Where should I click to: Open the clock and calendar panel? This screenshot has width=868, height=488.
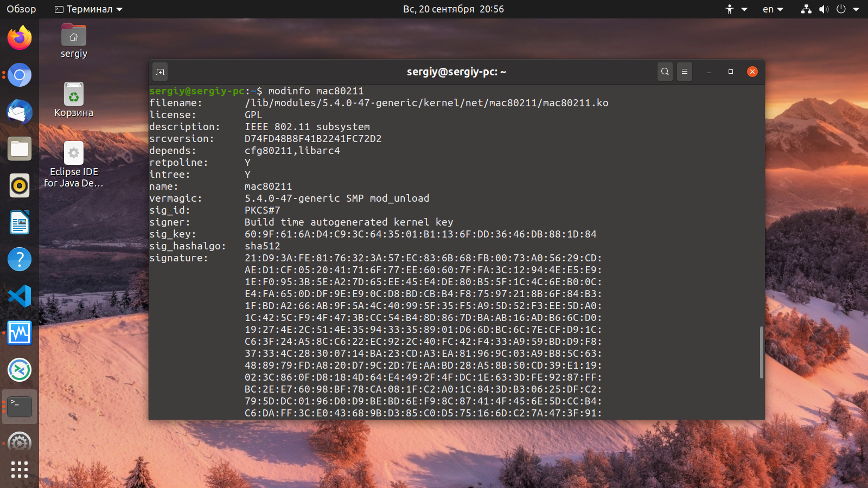tap(454, 9)
